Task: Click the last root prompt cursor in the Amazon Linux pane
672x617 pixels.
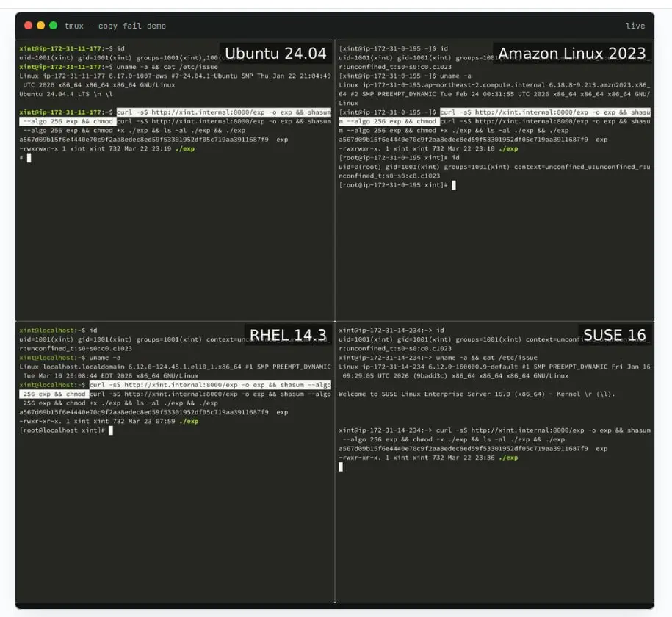Action: (453, 185)
